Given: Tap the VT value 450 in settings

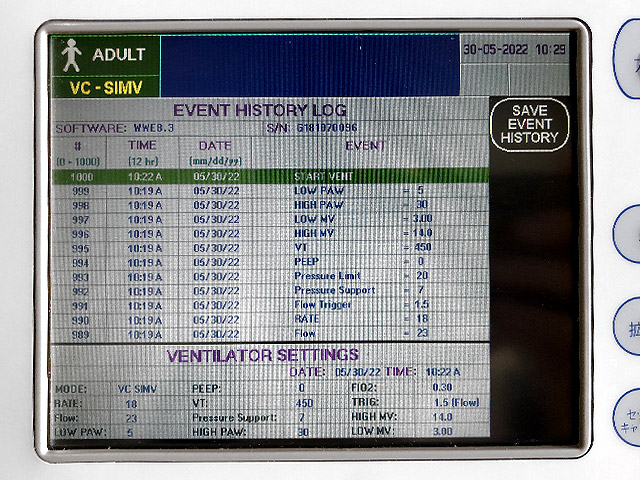Looking at the screenshot, I should click(x=304, y=403).
